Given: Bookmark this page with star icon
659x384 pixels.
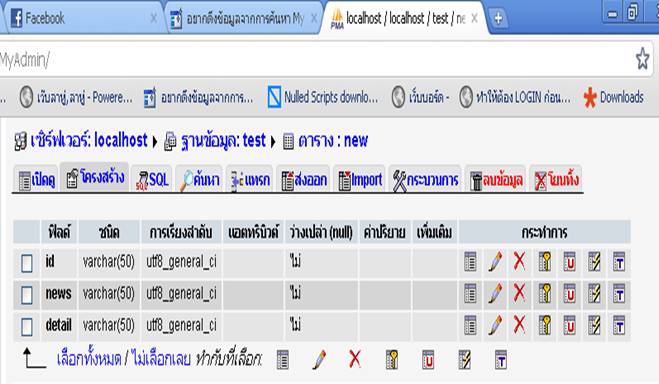Looking at the screenshot, I should (642, 59).
